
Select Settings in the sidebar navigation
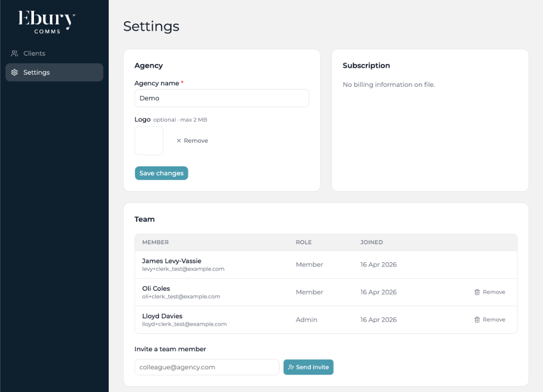point(55,73)
